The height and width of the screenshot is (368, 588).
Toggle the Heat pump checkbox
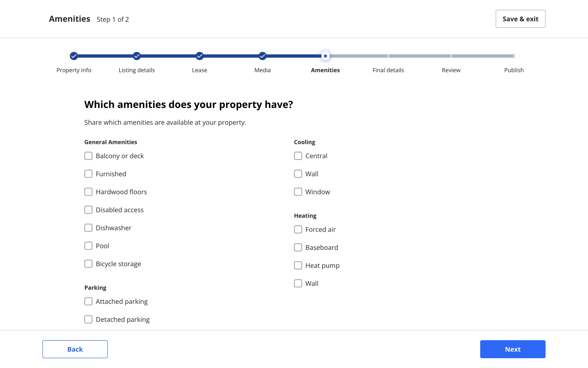pyautogui.click(x=298, y=266)
